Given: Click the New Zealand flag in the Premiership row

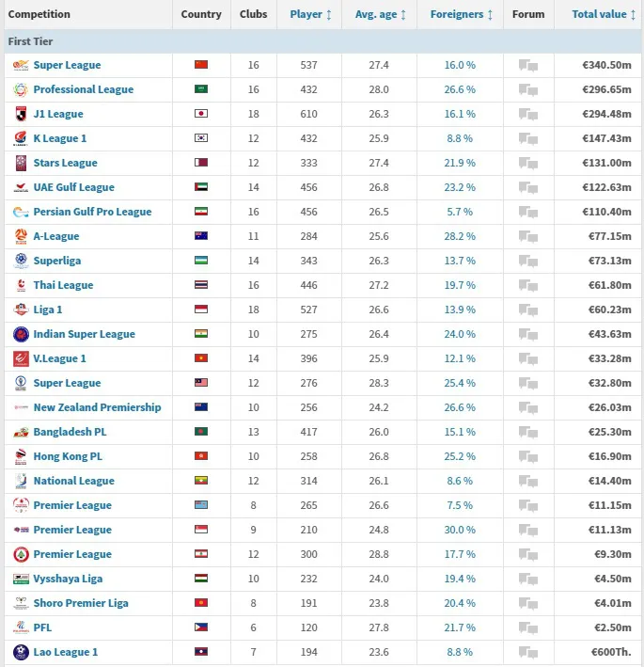Looking at the screenshot, I should (201, 407).
